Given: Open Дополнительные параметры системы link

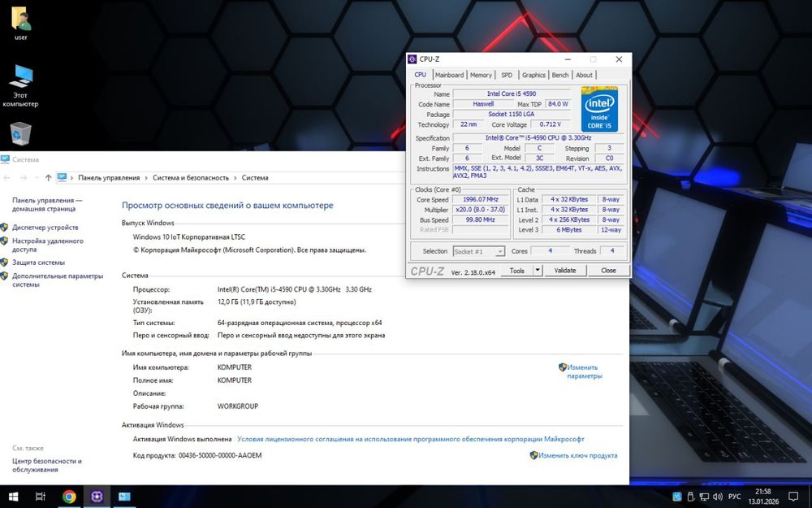Looking at the screenshot, I should click(x=58, y=280).
